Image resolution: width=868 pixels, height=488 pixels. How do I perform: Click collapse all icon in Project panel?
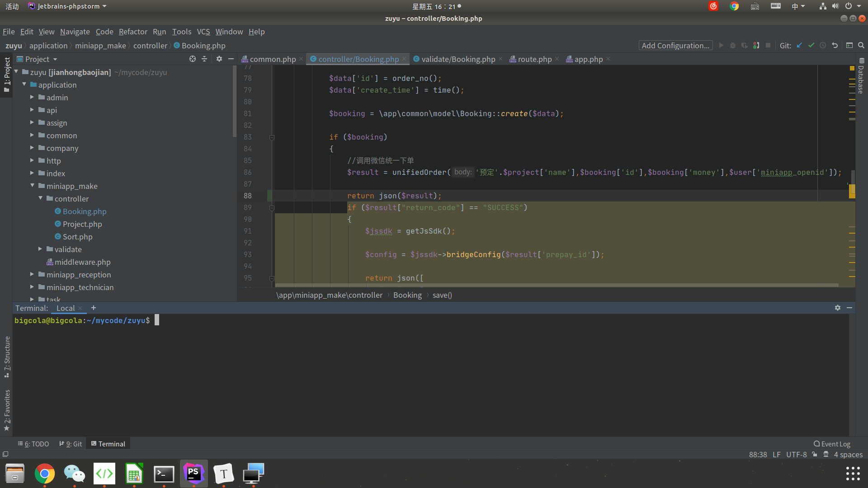click(204, 59)
